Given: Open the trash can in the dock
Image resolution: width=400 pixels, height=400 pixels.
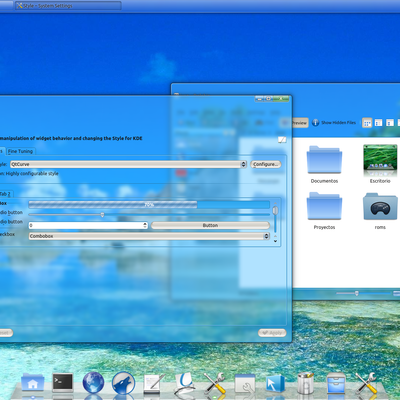Looking at the screenshot, I should click(x=305, y=383).
